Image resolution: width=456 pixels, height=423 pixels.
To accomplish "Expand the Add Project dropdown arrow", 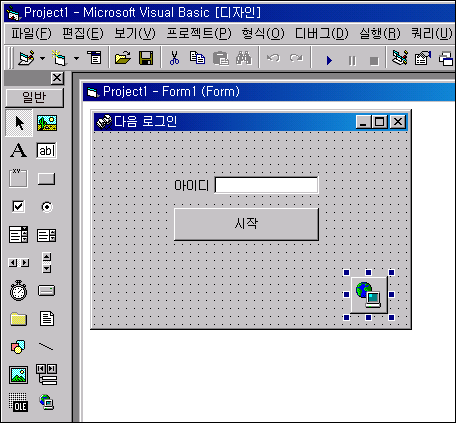I will [x=42, y=59].
